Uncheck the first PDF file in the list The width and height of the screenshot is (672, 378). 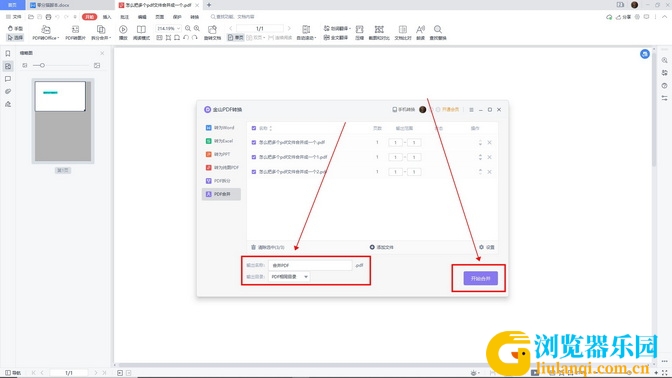click(254, 142)
